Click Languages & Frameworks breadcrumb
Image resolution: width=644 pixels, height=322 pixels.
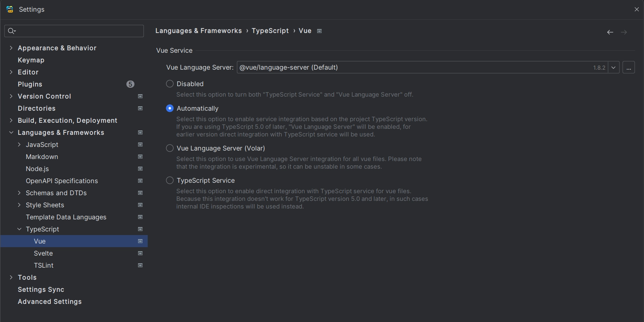tap(198, 31)
